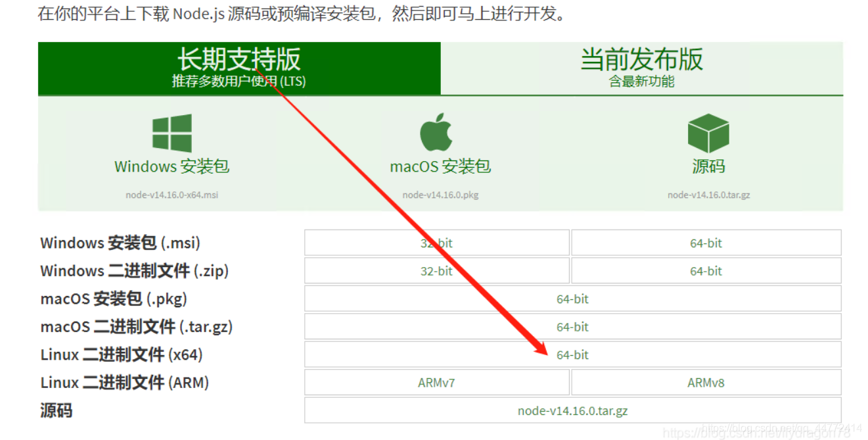This screenshot has height=440, width=868.
Task: Click the macOS 安装包 (.pkg) row label
Action: (x=114, y=299)
